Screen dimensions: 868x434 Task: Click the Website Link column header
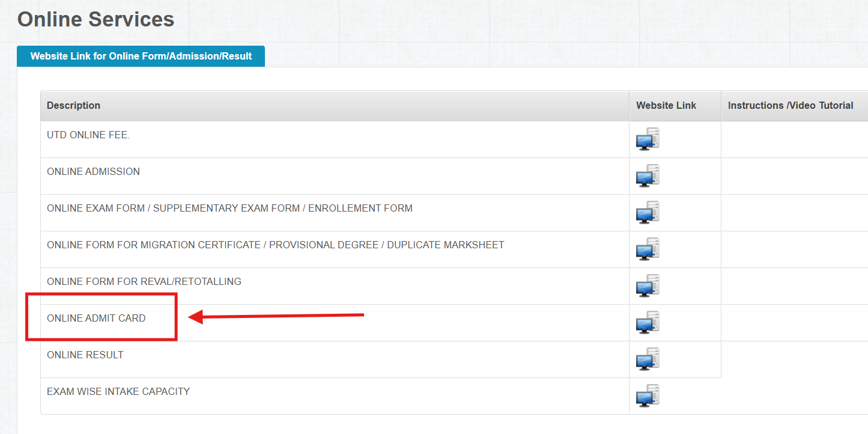point(666,106)
